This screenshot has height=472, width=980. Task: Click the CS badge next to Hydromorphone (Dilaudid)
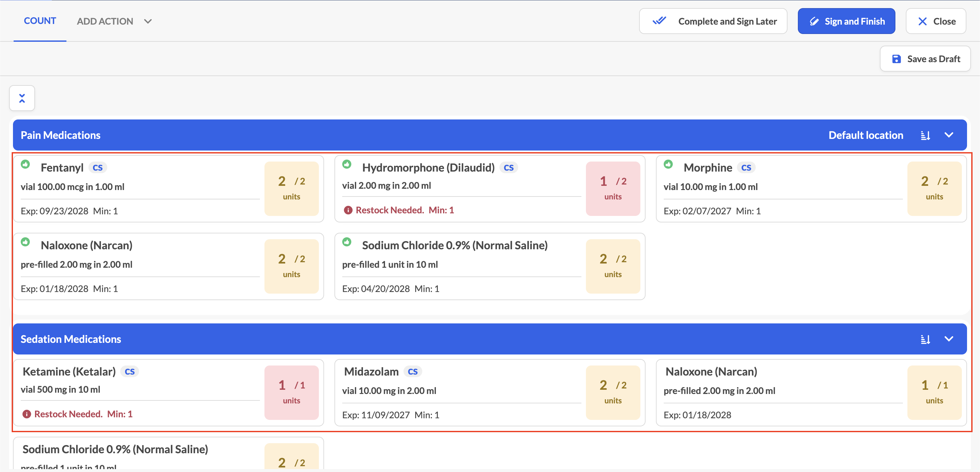point(509,168)
